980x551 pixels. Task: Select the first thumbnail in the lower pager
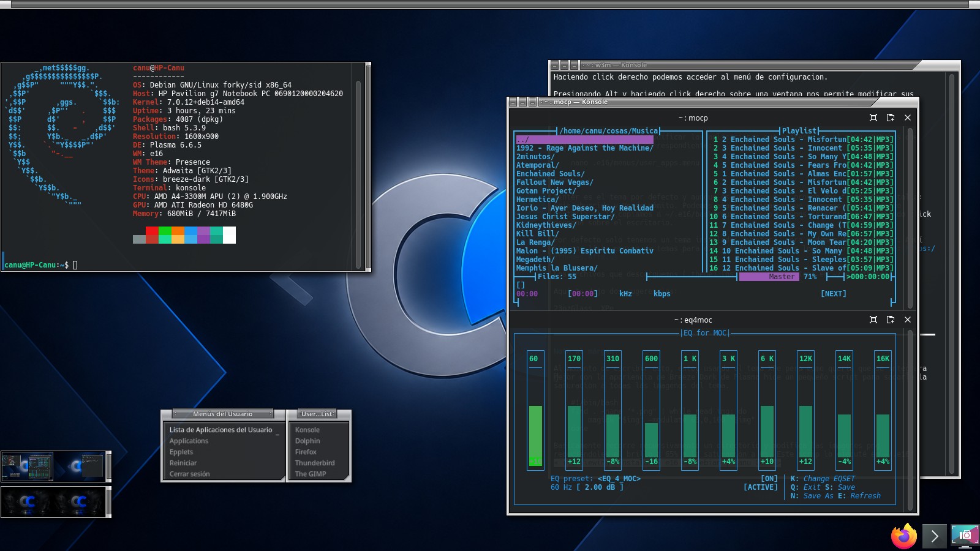point(27,502)
